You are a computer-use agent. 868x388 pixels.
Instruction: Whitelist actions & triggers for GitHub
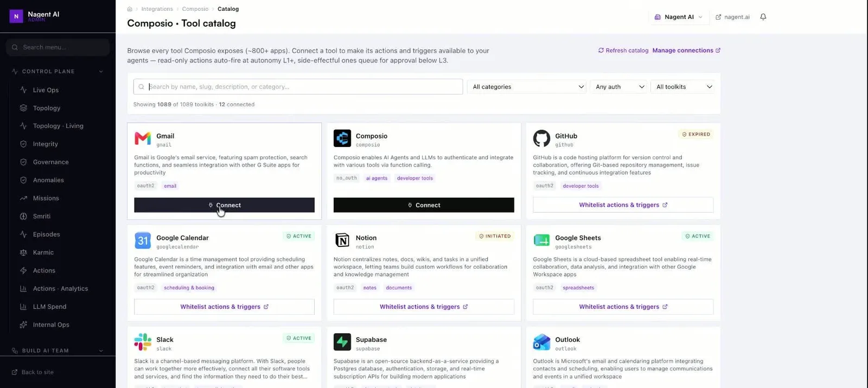pos(623,205)
